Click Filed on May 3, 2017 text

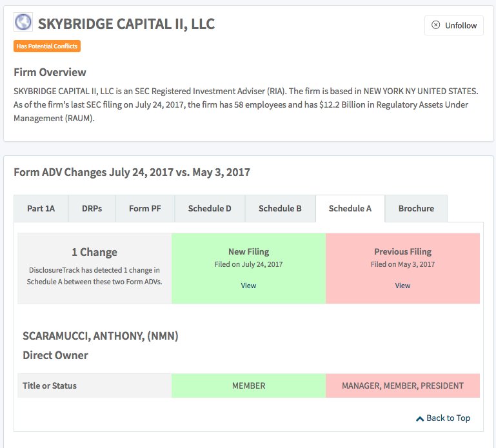point(402,264)
